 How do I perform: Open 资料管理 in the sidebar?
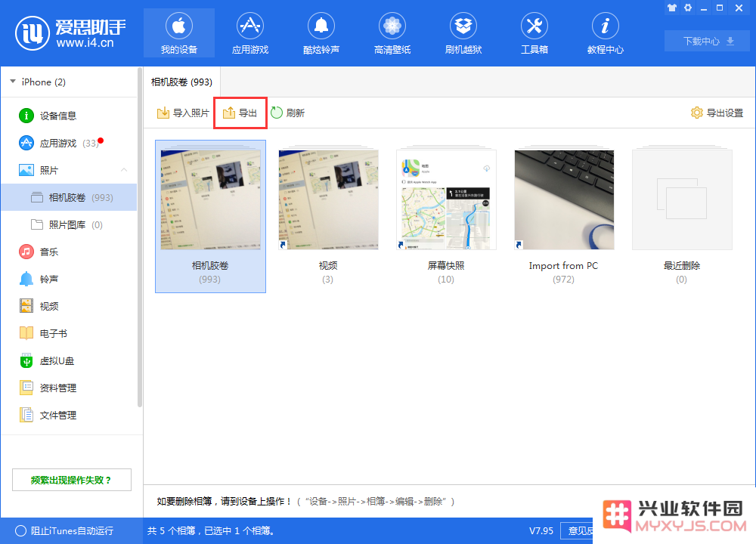(69, 388)
